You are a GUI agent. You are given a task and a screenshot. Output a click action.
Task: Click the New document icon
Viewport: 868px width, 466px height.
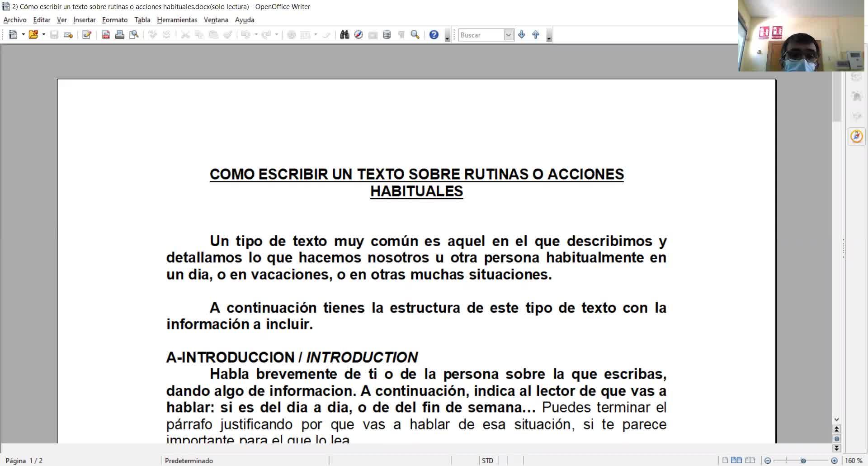pos(13,35)
